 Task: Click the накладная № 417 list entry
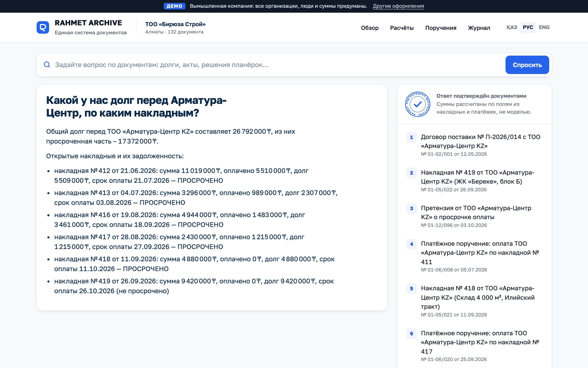tap(179, 242)
